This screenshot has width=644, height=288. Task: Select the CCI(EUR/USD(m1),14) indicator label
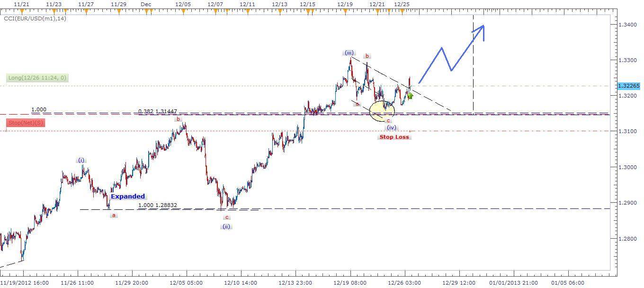[35, 19]
